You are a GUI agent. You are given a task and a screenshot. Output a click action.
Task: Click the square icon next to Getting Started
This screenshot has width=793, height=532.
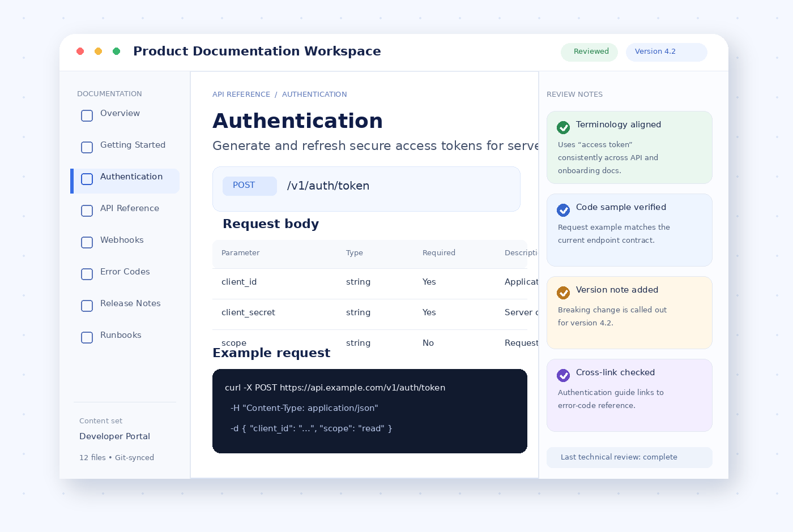pyautogui.click(x=87, y=147)
